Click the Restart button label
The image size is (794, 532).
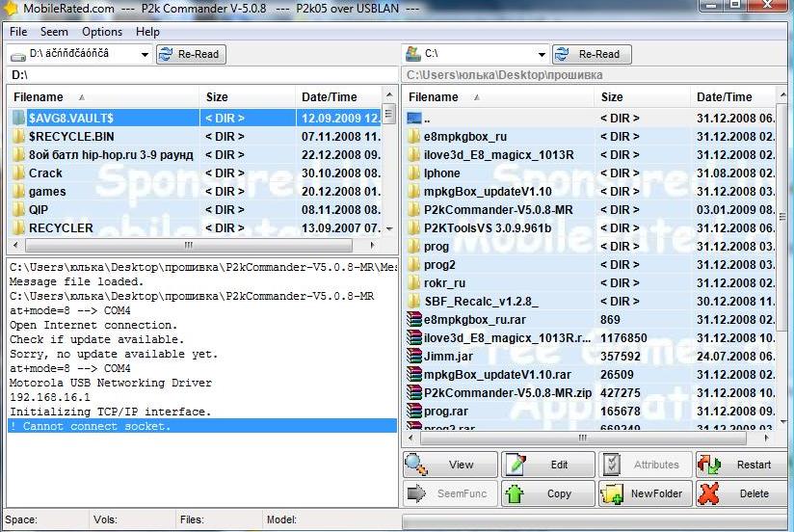754,465
